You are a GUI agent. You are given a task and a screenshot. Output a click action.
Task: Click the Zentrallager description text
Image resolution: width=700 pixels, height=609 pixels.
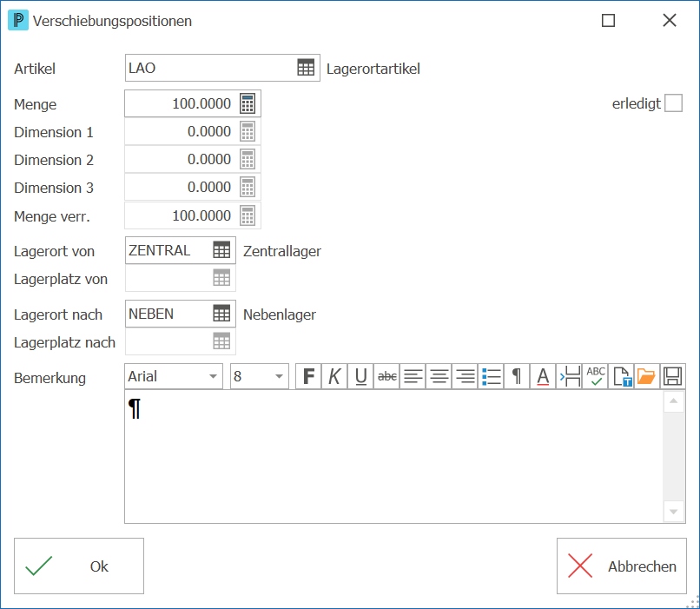pos(282,251)
